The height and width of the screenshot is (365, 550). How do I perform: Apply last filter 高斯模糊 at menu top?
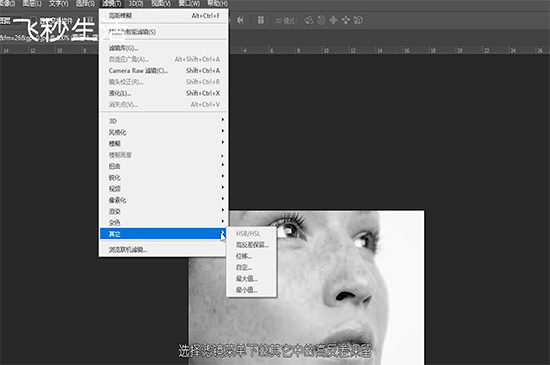163,16
